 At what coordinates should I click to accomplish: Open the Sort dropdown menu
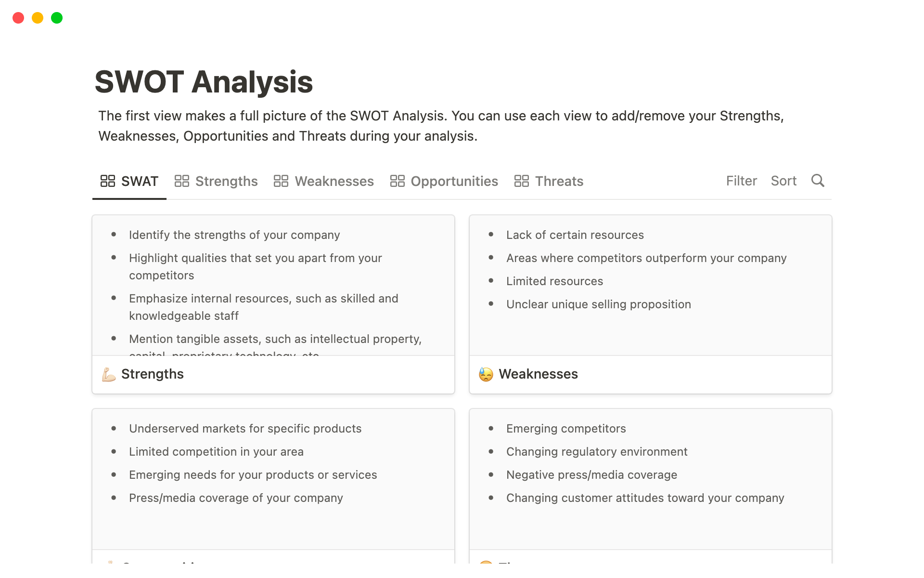click(783, 181)
